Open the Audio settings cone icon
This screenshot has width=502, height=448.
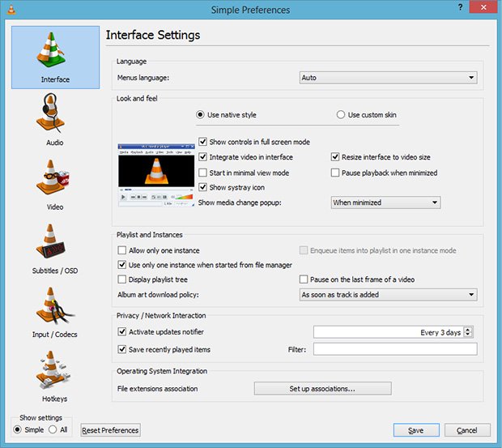click(51, 113)
